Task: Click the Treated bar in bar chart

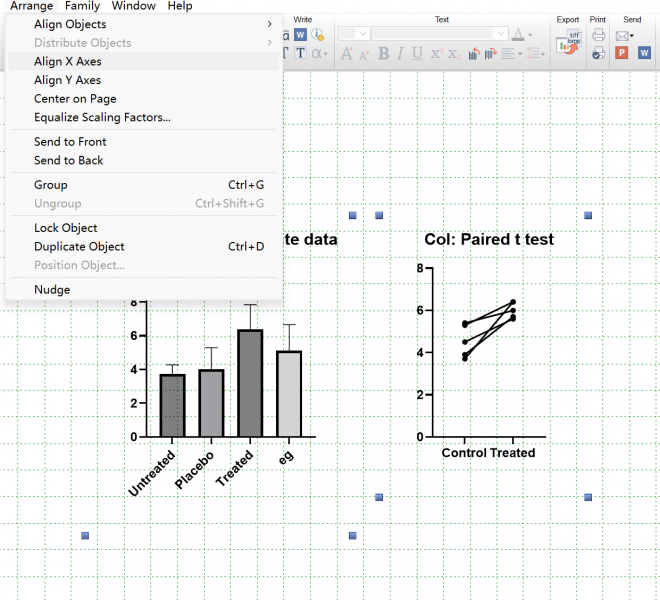Action: coord(250,383)
